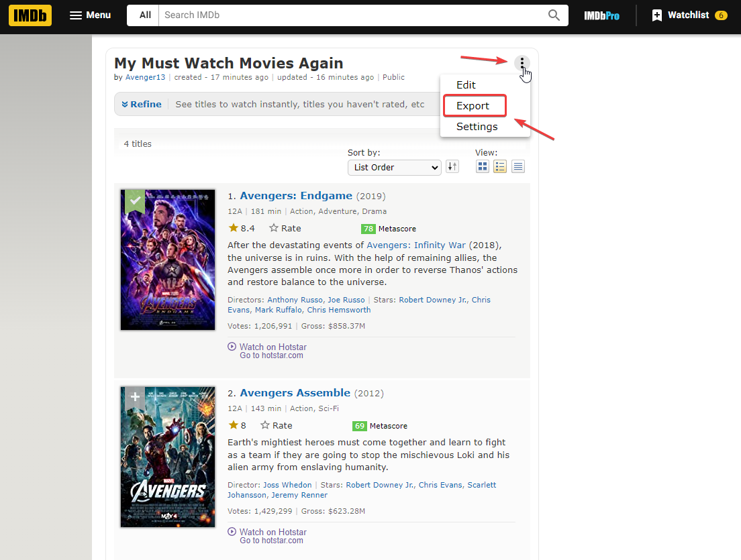Add Avengers Assemble to watchlist via poster ribbon
The image size is (741, 560).
[135, 397]
